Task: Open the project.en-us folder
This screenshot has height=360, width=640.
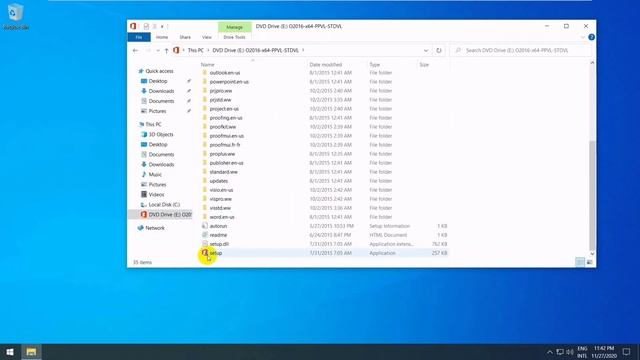Action: (x=224, y=109)
